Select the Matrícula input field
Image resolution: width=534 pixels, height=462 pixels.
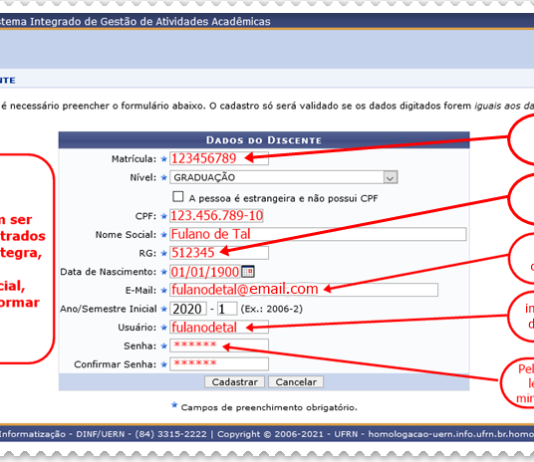(x=219, y=158)
